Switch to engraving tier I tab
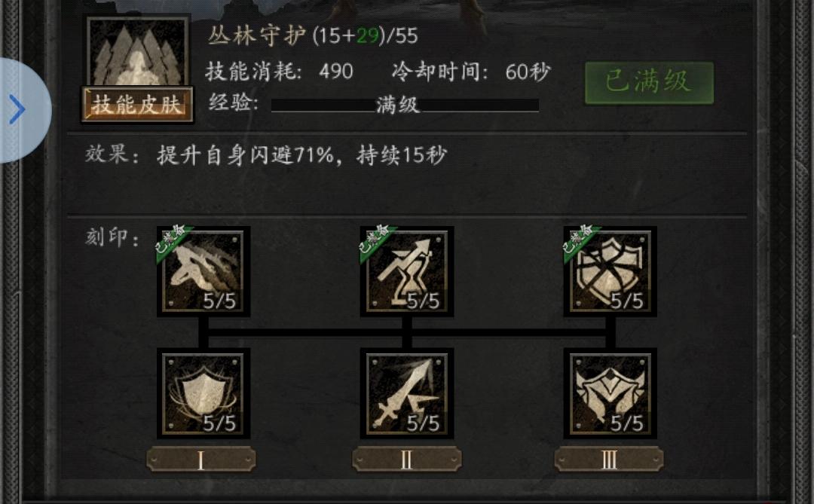 pyautogui.click(x=201, y=460)
